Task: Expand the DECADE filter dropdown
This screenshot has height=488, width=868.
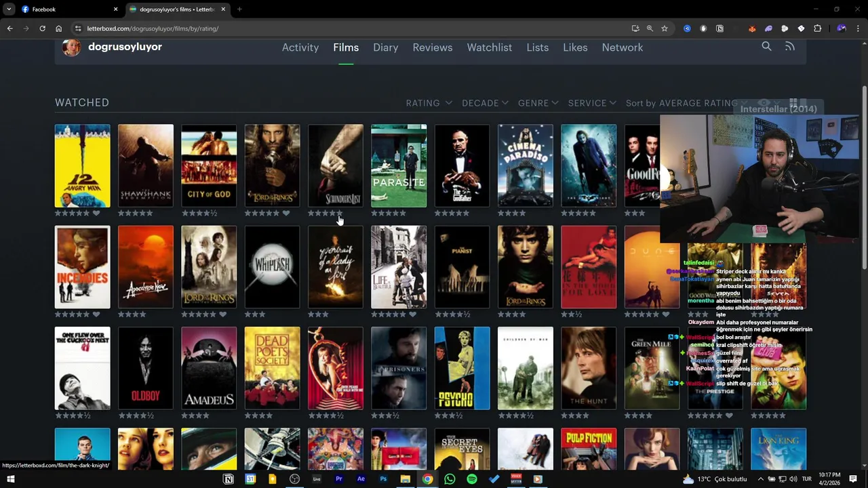Action: (x=485, y=103)
